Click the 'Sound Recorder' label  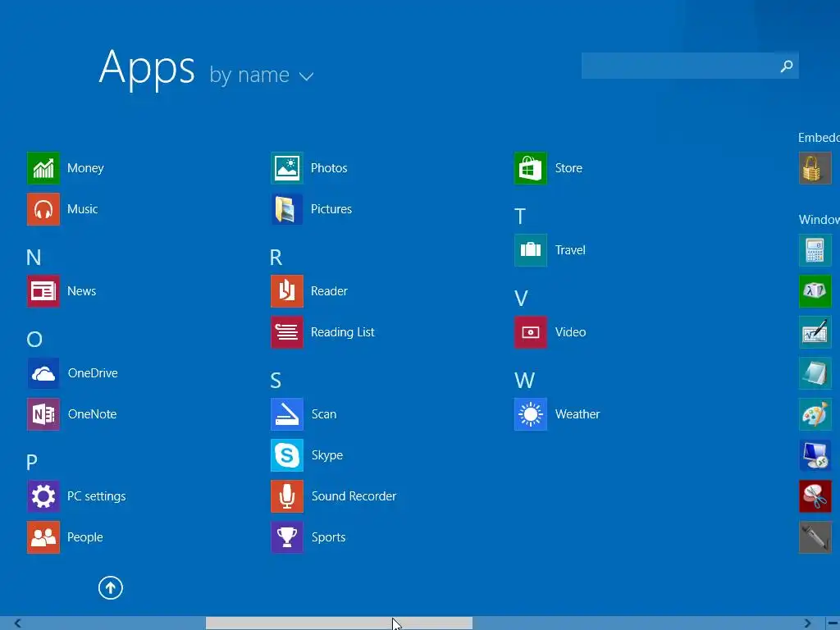[354, 496]
